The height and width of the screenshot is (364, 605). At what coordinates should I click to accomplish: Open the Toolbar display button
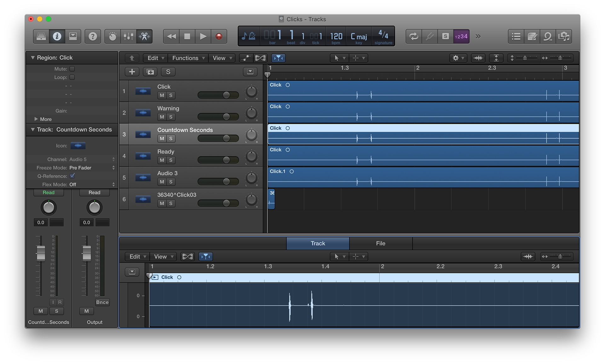73,37
